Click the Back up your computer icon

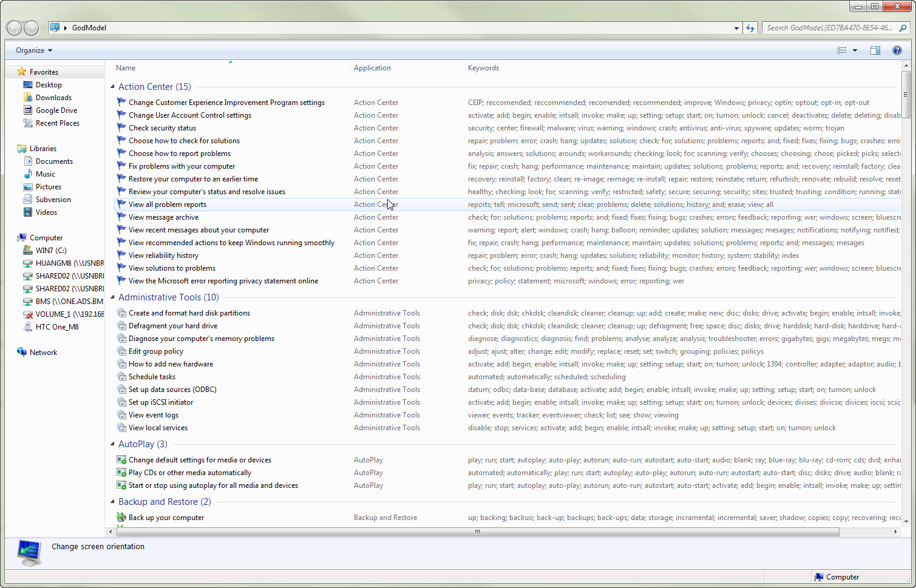tap(121, 518)
